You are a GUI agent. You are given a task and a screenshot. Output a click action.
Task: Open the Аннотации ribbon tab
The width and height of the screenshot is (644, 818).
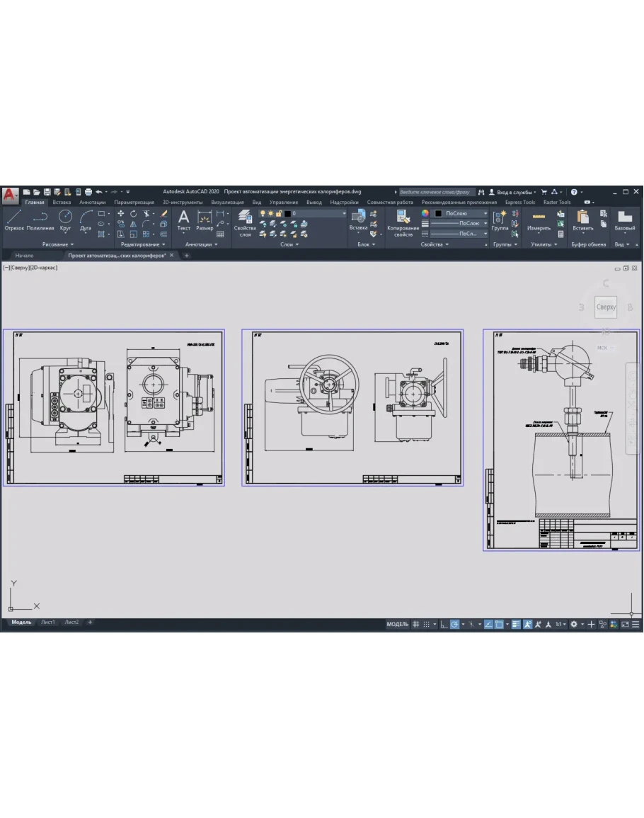[x=92, y=202]
